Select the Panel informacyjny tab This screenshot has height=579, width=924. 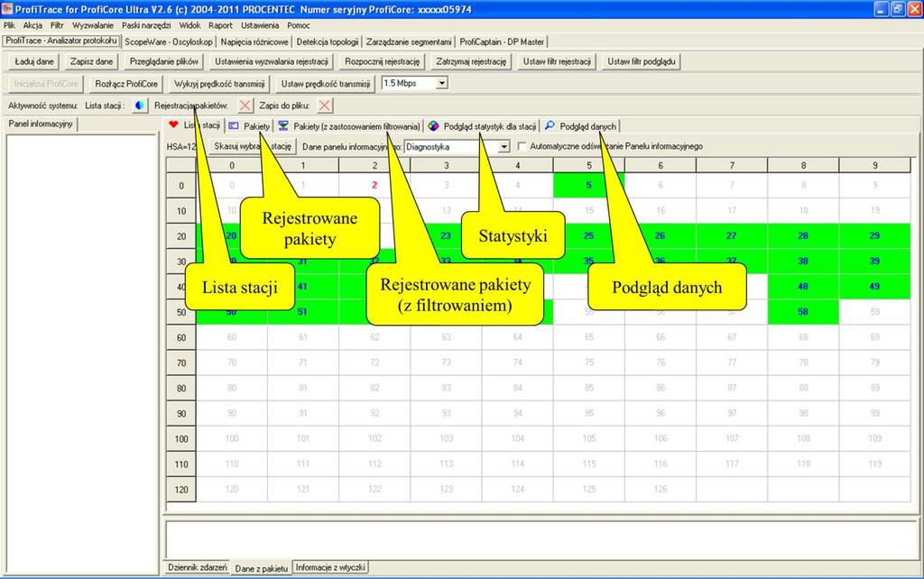tap(41, 124)
